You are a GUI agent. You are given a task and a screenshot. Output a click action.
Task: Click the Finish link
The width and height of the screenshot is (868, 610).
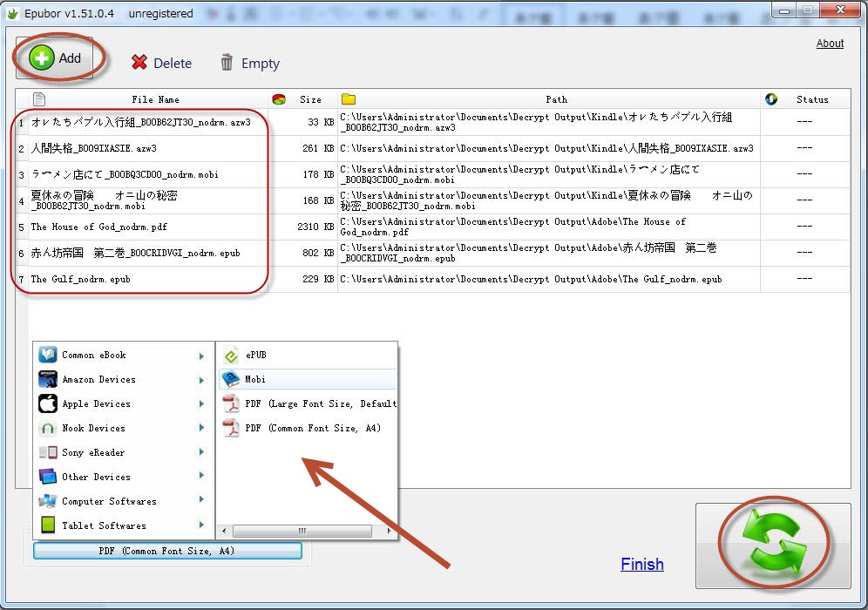[642, 564]
